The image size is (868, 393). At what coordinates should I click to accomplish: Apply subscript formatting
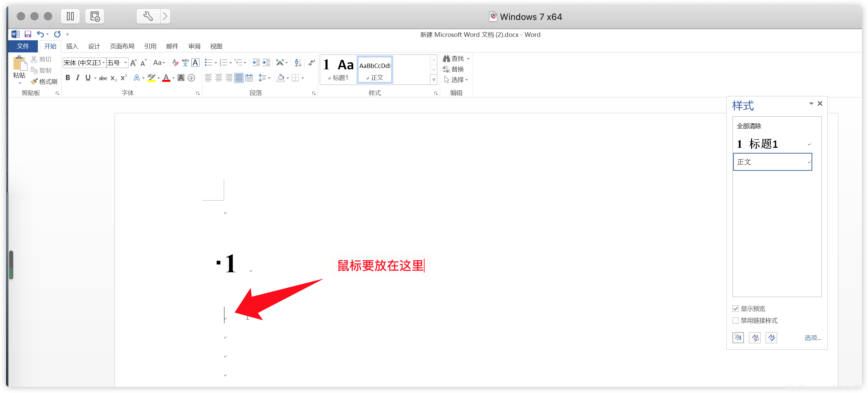pos(114,78)
